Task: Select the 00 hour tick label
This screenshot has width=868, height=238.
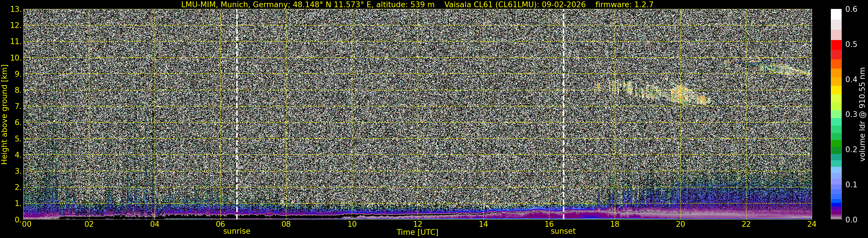Action: point(26,224)
